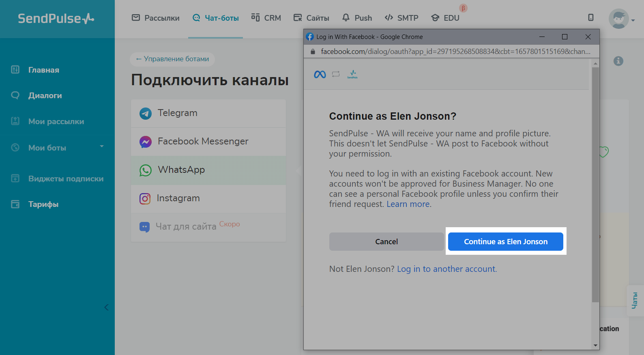Click the beta badge above EDU
Screen dimensions: 644x355
click(463, 8)
